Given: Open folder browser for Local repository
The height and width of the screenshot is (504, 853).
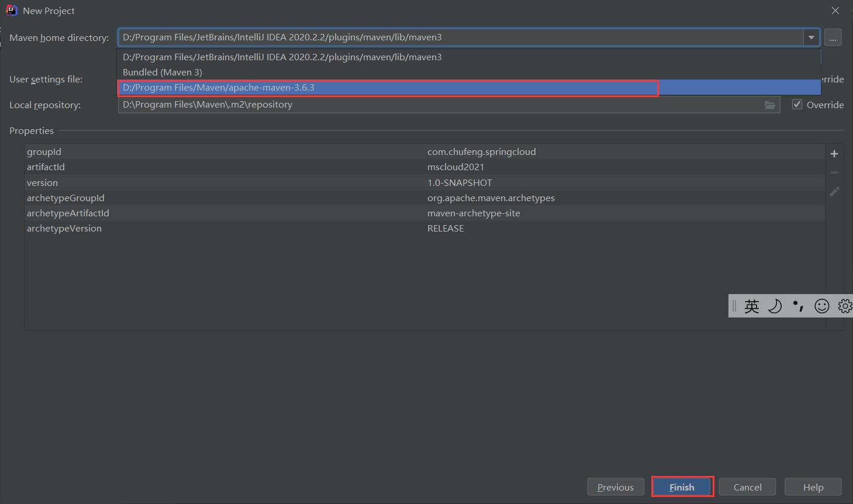Looking at the screenshot, I should 770,105.
